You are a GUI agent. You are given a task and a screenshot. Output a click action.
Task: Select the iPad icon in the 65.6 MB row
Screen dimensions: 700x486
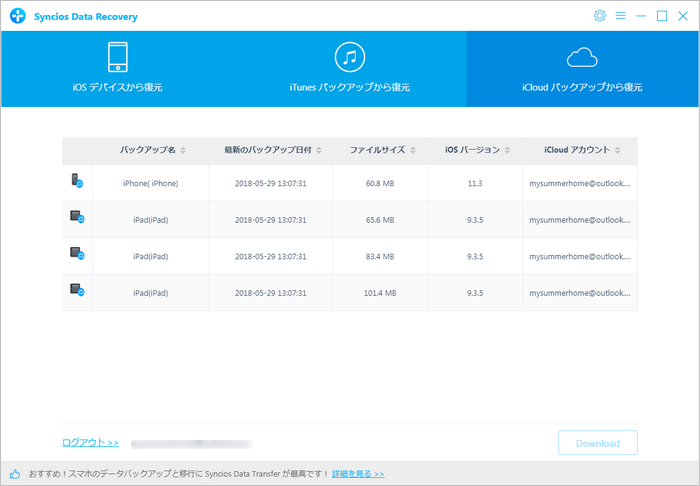77,216
